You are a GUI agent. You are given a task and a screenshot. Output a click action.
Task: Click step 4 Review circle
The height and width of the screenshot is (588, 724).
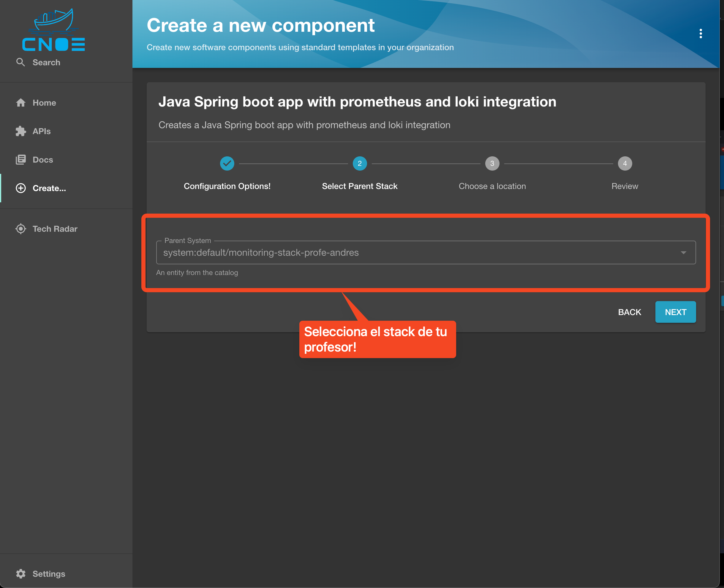[x=625, y=163]
